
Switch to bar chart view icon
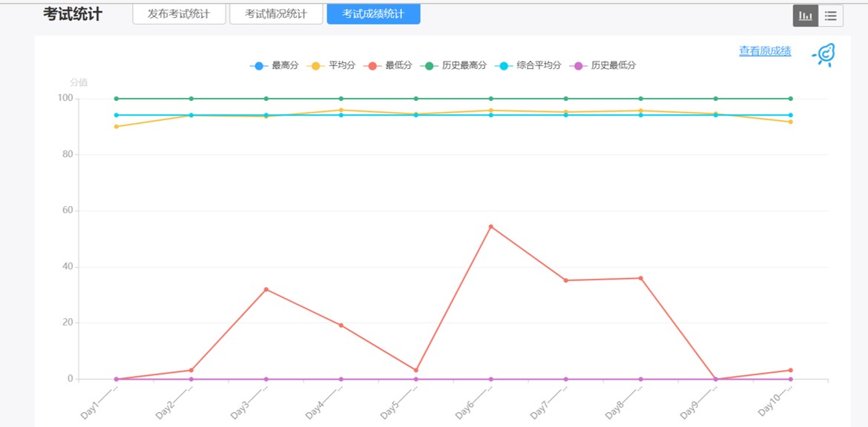805,16
